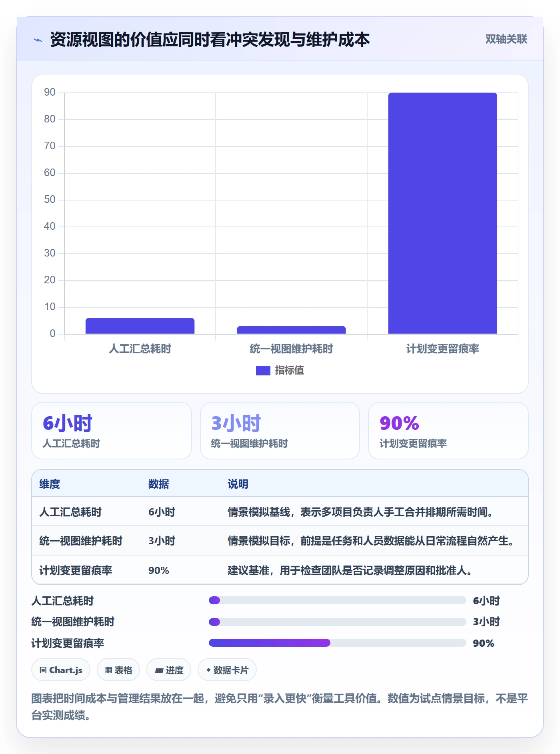The image size is (560, 754).
Task: Click the diamond icon in 数据卡片 chip
Action: (x=208, y=670)
